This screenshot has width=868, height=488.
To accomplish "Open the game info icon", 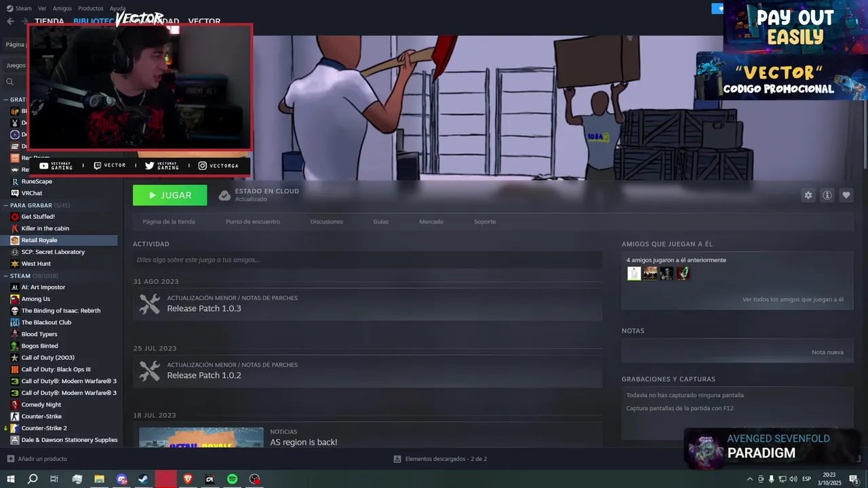I will [x=827, y=195].
